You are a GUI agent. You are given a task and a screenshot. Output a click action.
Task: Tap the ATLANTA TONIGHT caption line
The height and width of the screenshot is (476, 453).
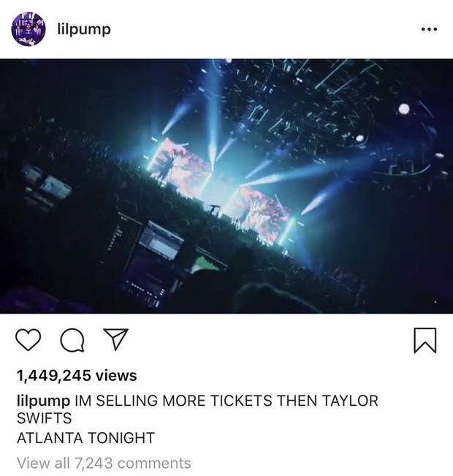[x=86, y=438]
